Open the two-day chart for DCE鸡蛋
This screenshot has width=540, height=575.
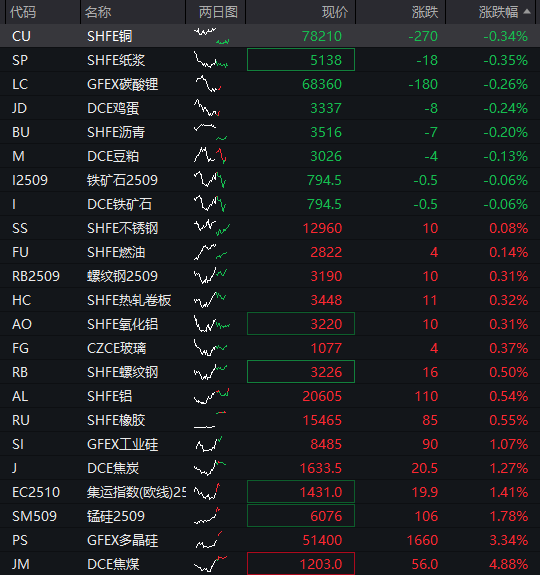point(207,108)
